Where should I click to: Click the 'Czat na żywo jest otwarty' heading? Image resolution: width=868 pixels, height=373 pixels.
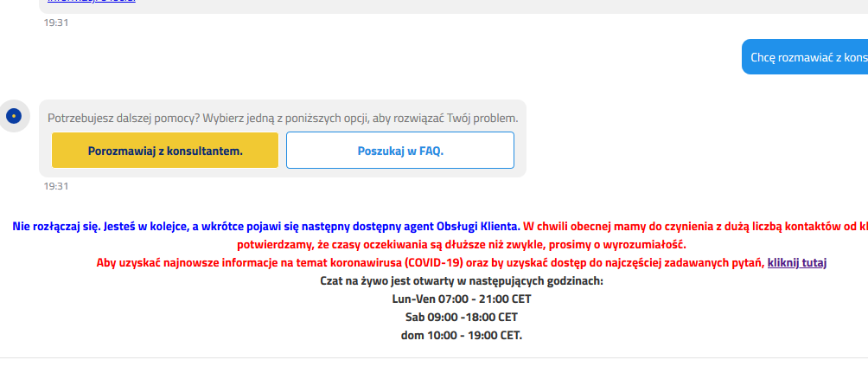(x=462, y=281)
